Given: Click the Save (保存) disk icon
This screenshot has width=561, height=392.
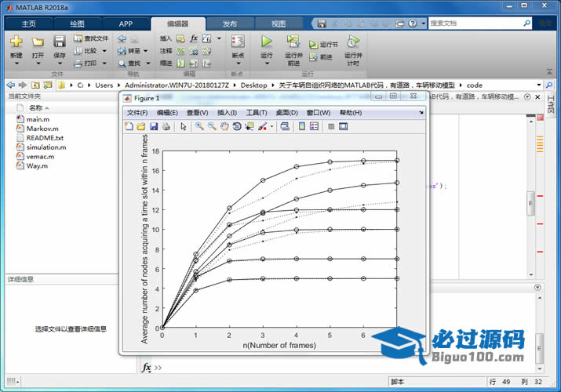Looking at the screenshot, I should coord(60,42).
